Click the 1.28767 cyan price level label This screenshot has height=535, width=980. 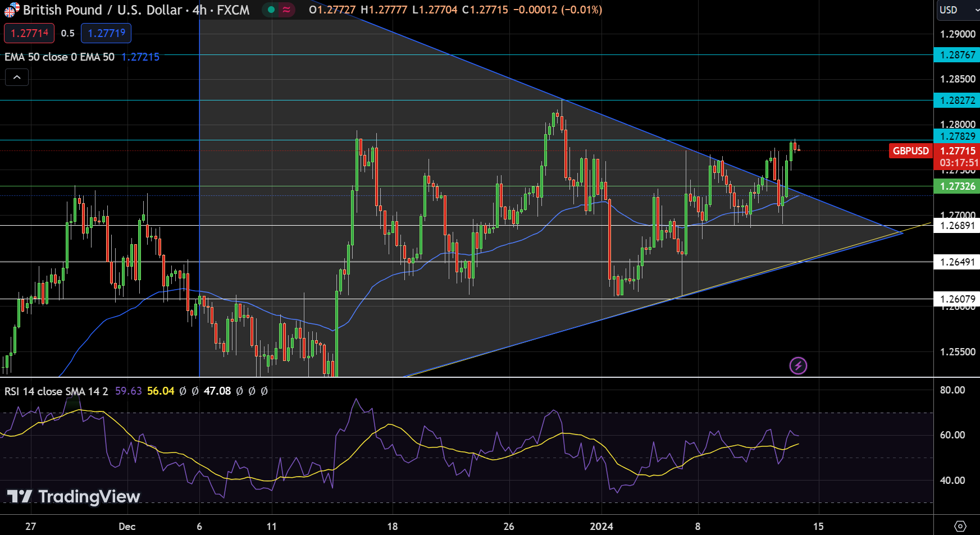click(x=958, y=55)
